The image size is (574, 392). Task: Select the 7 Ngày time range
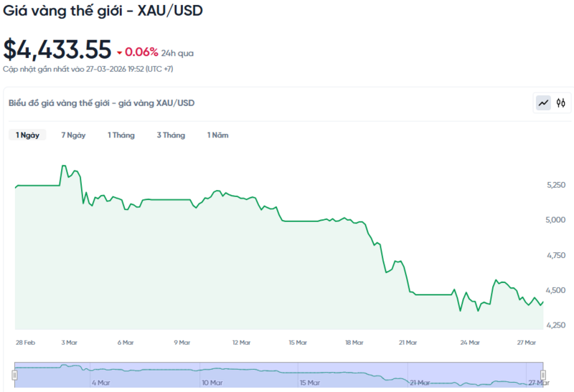click(x=73, y=135)
